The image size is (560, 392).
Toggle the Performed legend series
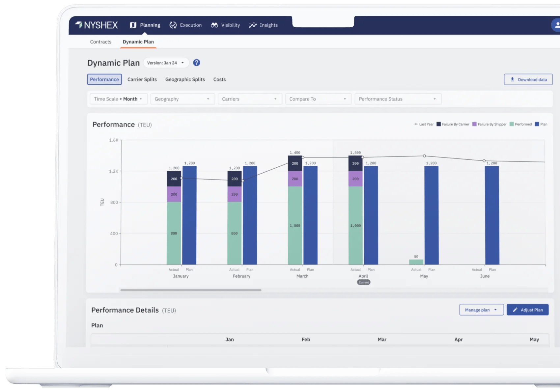click(520, 124)
